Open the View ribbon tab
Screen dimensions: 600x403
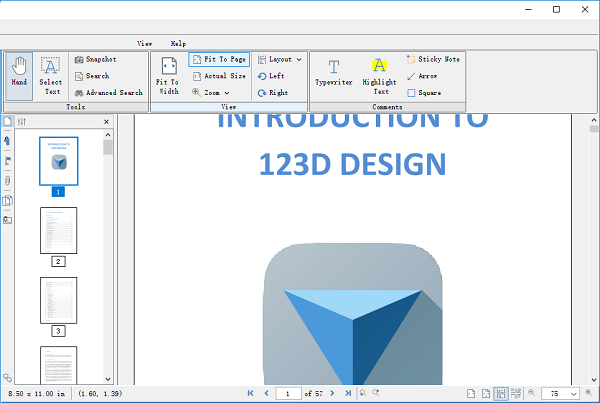(x=145, y=43)
